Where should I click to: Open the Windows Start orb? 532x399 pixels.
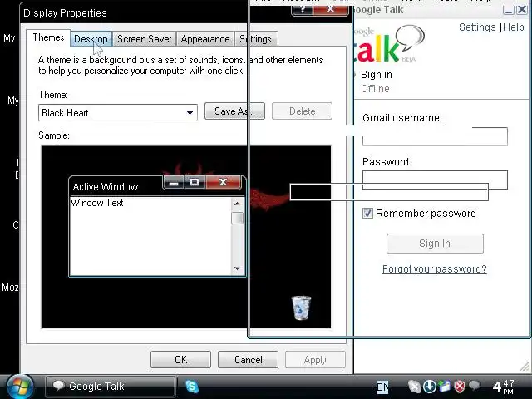pos(20,387)
